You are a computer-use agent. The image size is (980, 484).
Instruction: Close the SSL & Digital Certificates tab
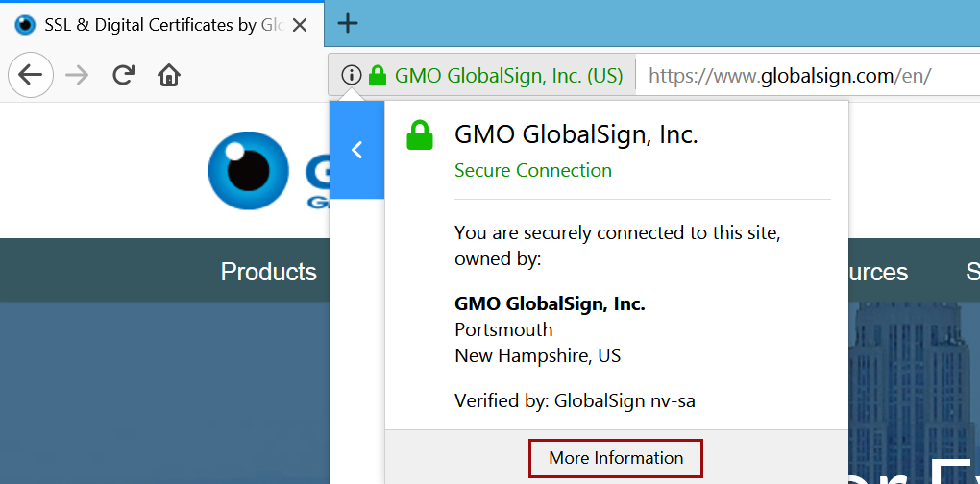pyautogui.click(x=300, y=25)
